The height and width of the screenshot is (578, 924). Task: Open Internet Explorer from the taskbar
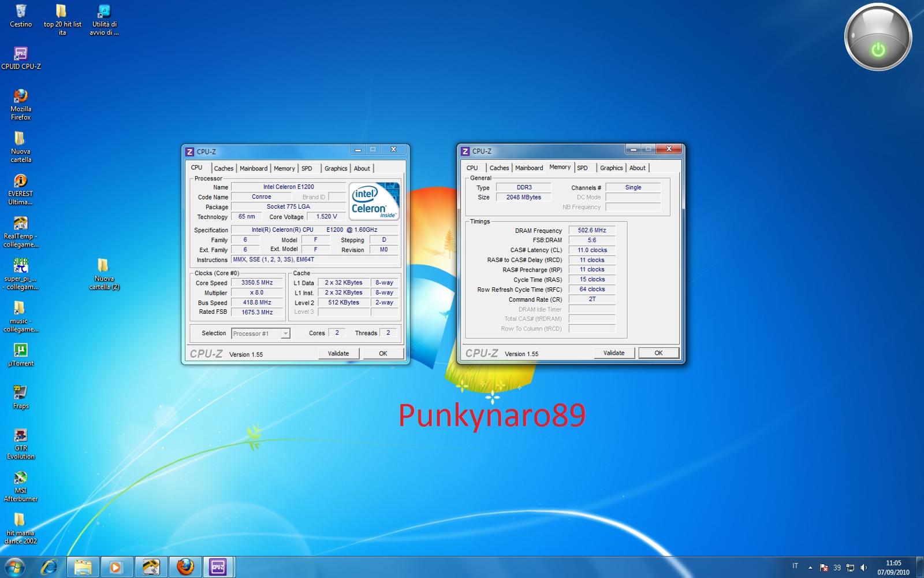pyautogui.click(x=49, y=567)
